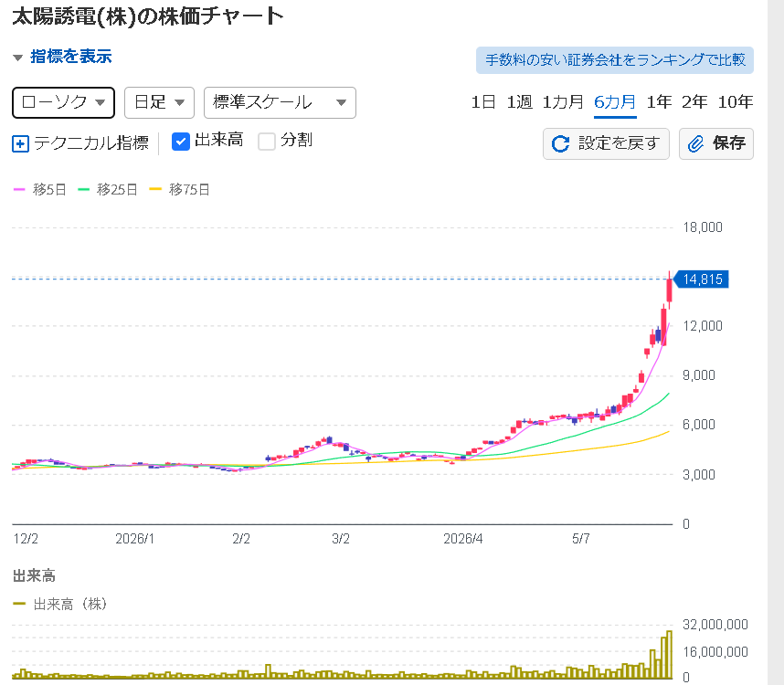The image size is (784, 685).
Task: Open the 手数料の安い証券会社をランキングで比較 link
Action: tap(615, 60)
